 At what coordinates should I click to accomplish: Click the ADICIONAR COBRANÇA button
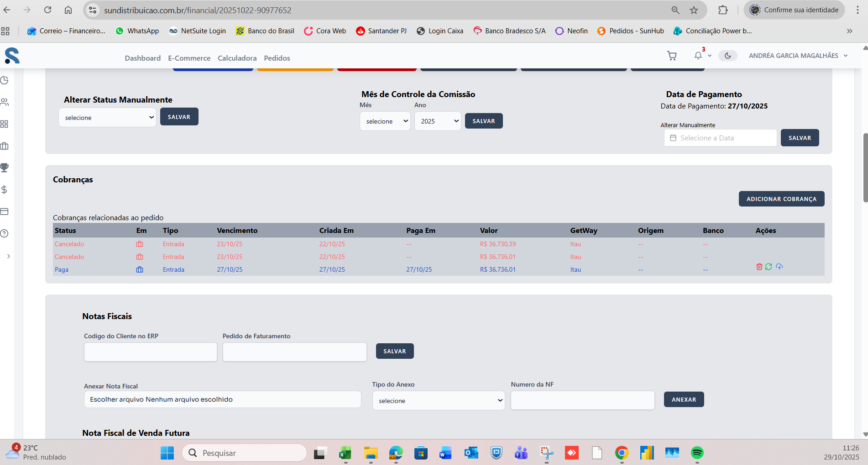(x=781, y=199)
